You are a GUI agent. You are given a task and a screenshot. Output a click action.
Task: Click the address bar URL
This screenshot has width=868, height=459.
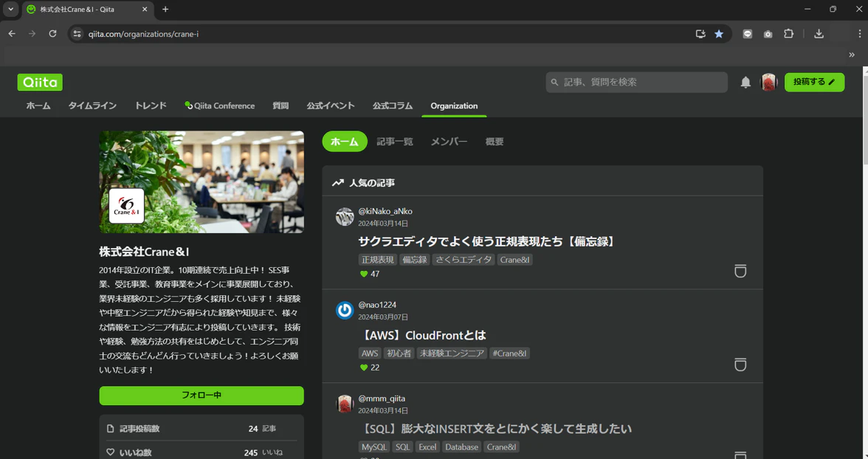(x=143, y=34)
